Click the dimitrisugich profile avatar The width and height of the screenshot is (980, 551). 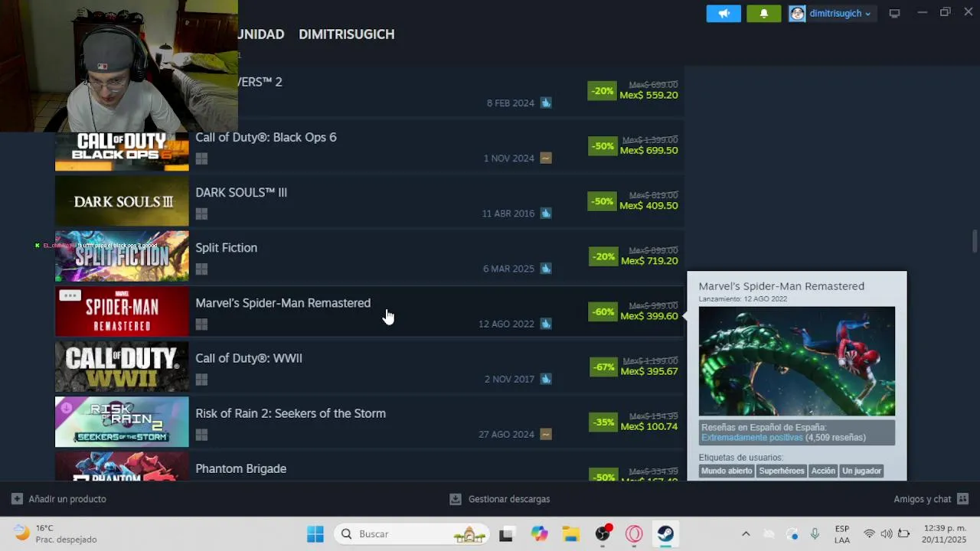pyautogui.click(x=797, y=14)
